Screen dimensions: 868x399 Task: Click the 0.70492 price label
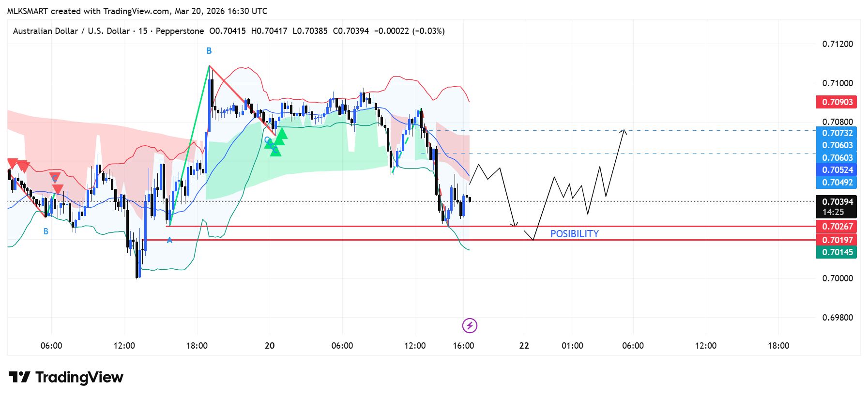[837, 183]
